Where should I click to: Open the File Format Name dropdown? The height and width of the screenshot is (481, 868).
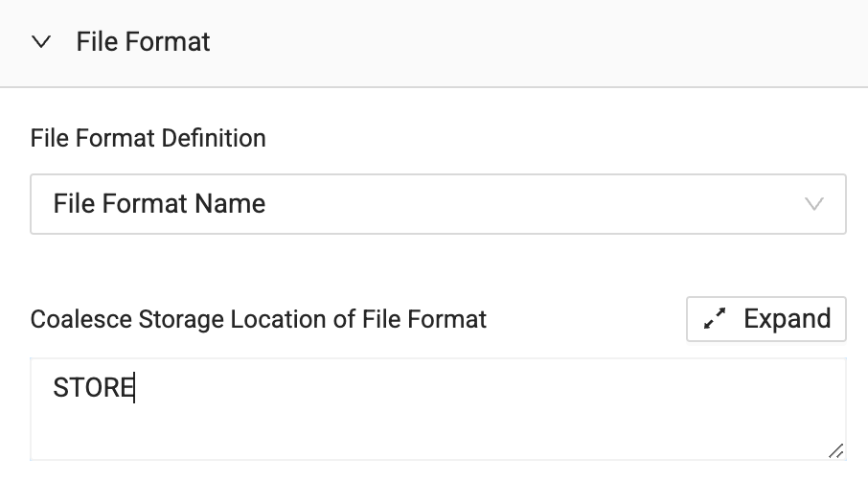438,203
